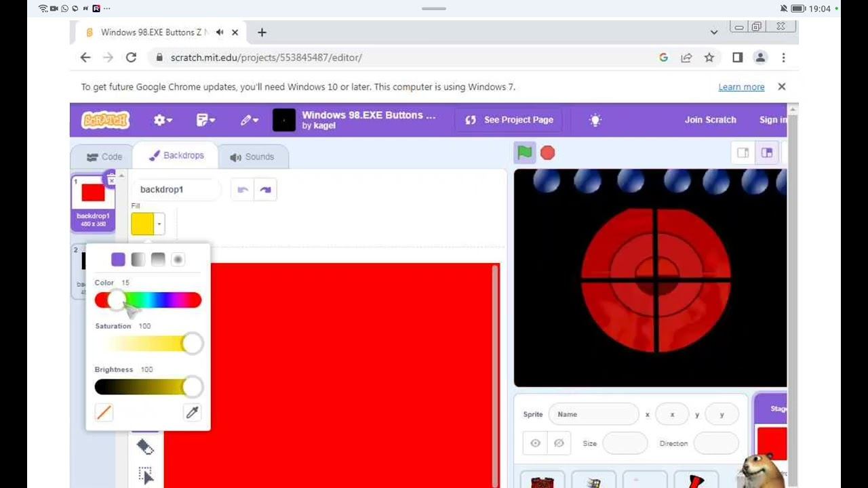The width and height of the screenshot is (868, 488).
Task: Open the Google icon in address bar
Action: (663, 58)
